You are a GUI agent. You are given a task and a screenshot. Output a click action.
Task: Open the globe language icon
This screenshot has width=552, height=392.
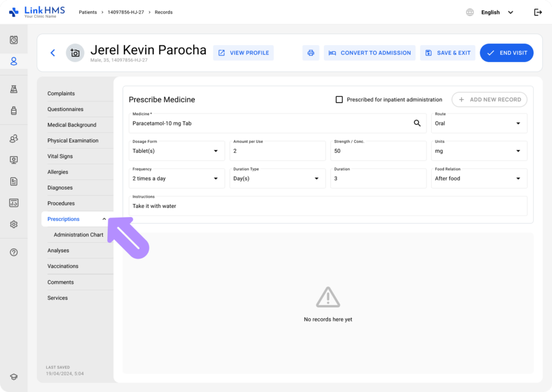point(470,12)
